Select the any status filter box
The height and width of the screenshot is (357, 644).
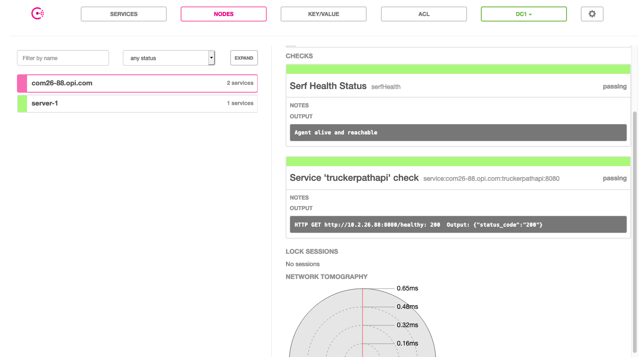point(169,58)
